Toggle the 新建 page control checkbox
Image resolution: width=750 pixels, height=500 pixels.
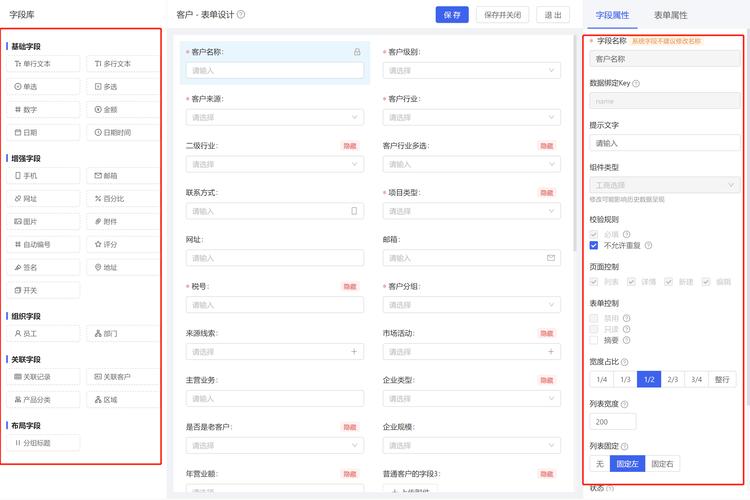[668, 282]
